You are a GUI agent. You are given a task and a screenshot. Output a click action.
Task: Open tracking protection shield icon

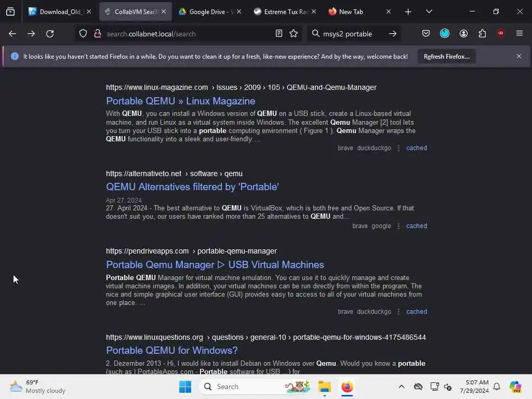(x=83, y=34)
